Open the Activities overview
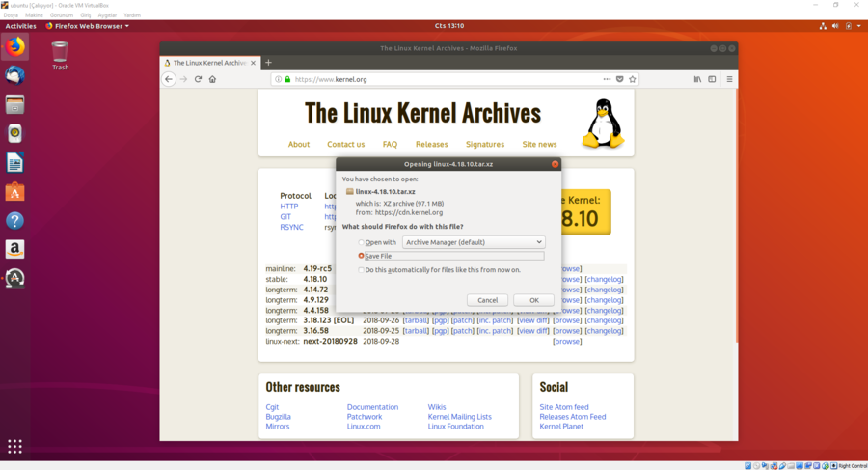868x470 pixels. tap(20, 26)
